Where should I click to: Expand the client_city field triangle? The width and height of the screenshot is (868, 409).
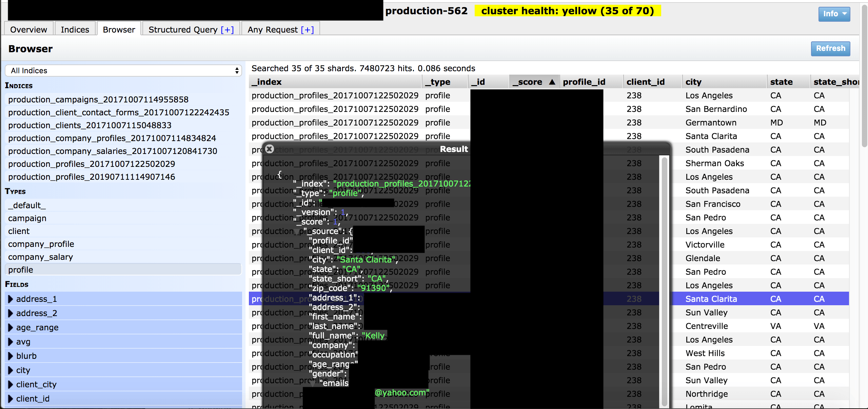11,384
